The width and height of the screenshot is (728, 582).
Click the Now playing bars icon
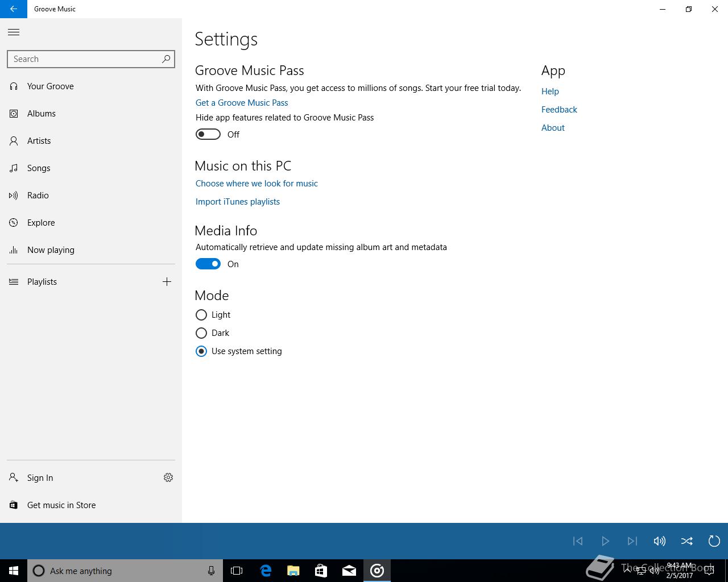pyautogui.click(x=14, y=250)
